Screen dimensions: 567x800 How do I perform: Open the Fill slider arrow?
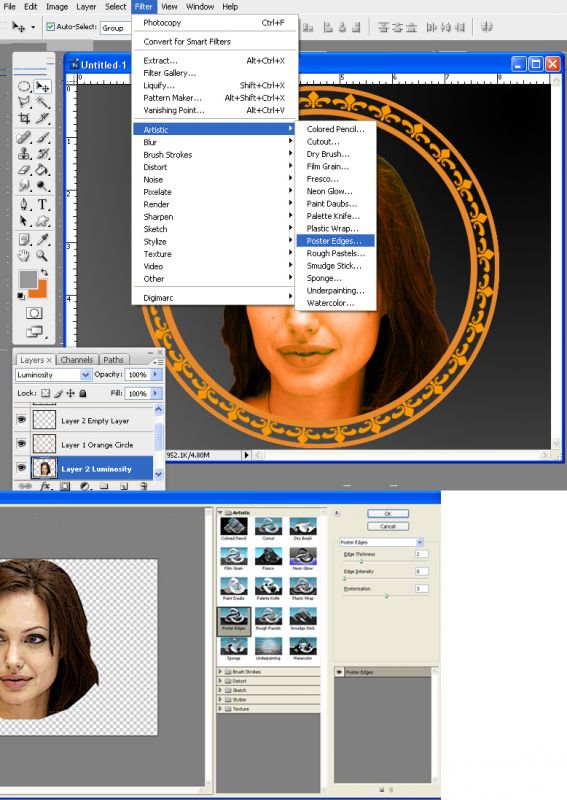156,393
